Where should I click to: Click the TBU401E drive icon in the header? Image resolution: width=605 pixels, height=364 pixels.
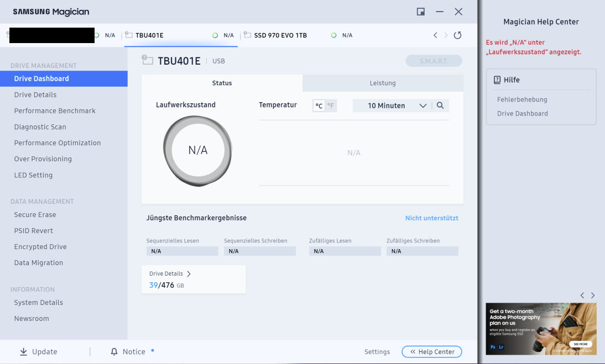[x=148, y=60]
